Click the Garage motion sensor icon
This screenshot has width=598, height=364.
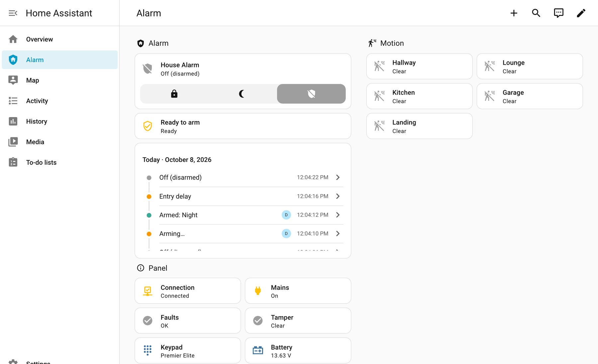pos(490,96)
